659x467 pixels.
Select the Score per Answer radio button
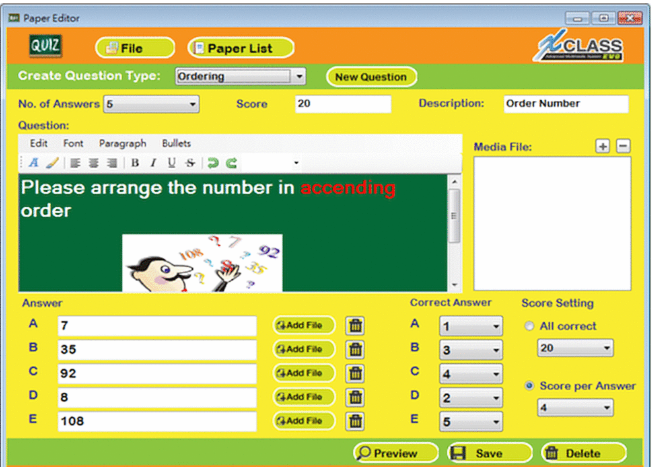coord(530,386)
